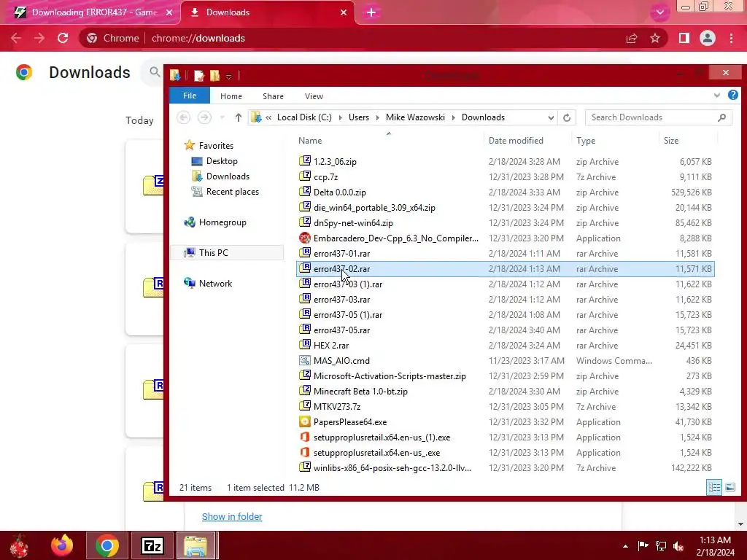Reload the Chrome page

point(63,38)
